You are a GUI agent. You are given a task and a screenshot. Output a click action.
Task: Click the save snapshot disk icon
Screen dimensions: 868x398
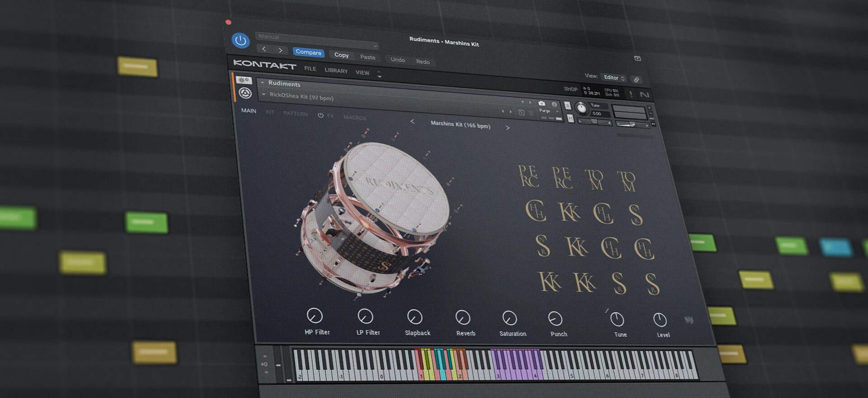pyautogui.click(x=521, y=112)
